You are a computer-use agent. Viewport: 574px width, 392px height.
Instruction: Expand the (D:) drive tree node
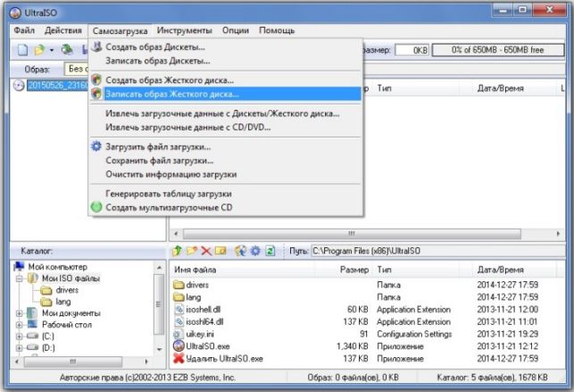20,347
